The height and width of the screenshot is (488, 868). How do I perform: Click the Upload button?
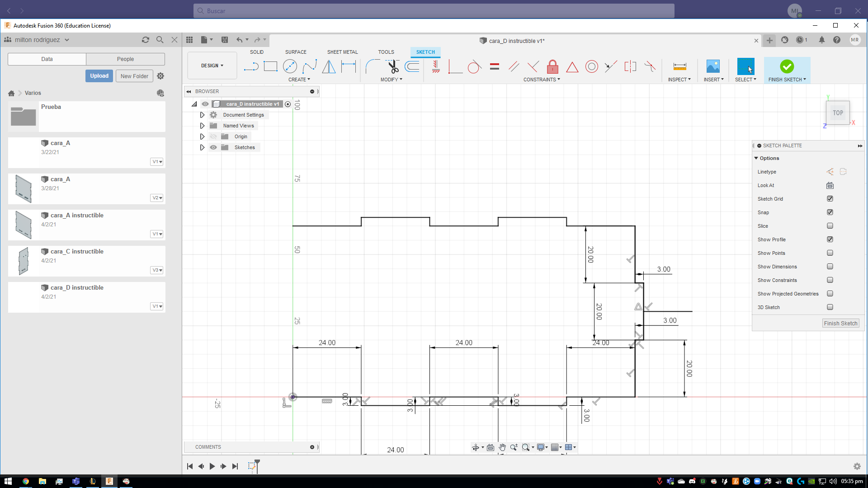pos(99,76)
